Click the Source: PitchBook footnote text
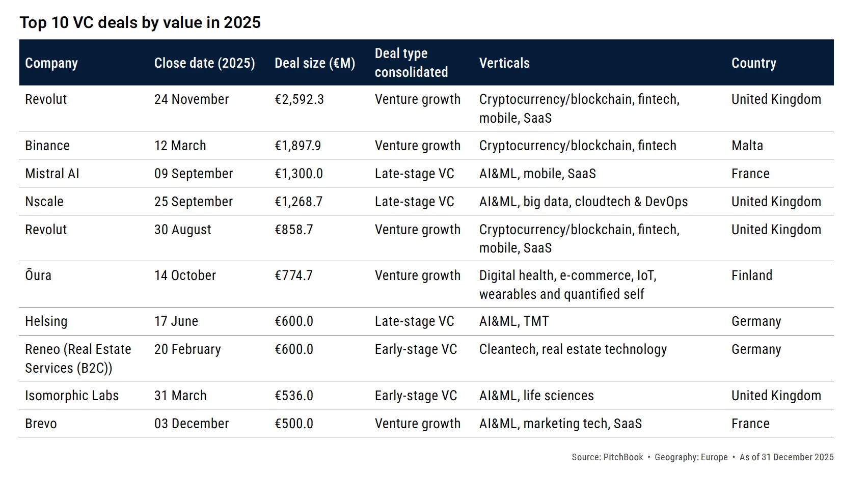 607,457
